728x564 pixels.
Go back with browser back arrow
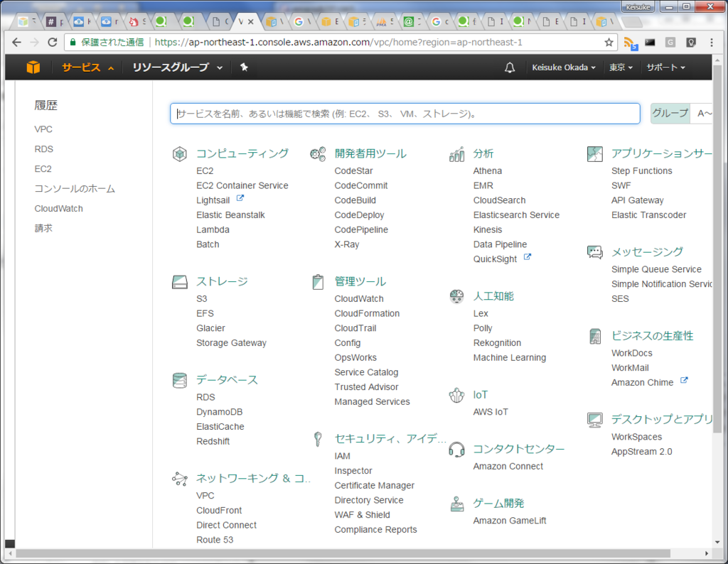(17, 42)
